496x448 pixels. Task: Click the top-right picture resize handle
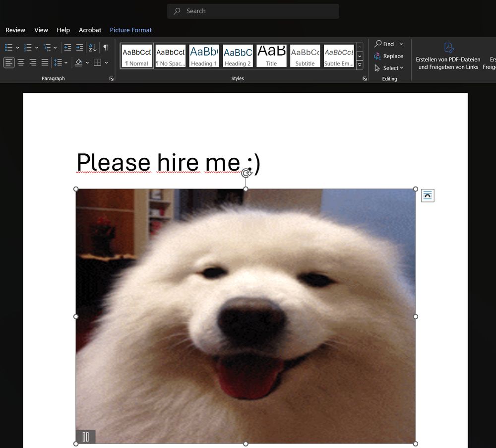(416, 189)
